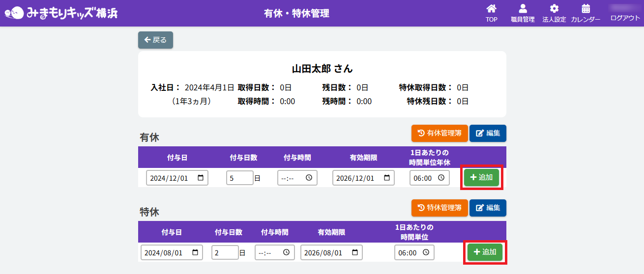Viewport: 644px width, 274px height.
Task: Open the 有休管理簿 ledger
Action: [x=439, y=133]
